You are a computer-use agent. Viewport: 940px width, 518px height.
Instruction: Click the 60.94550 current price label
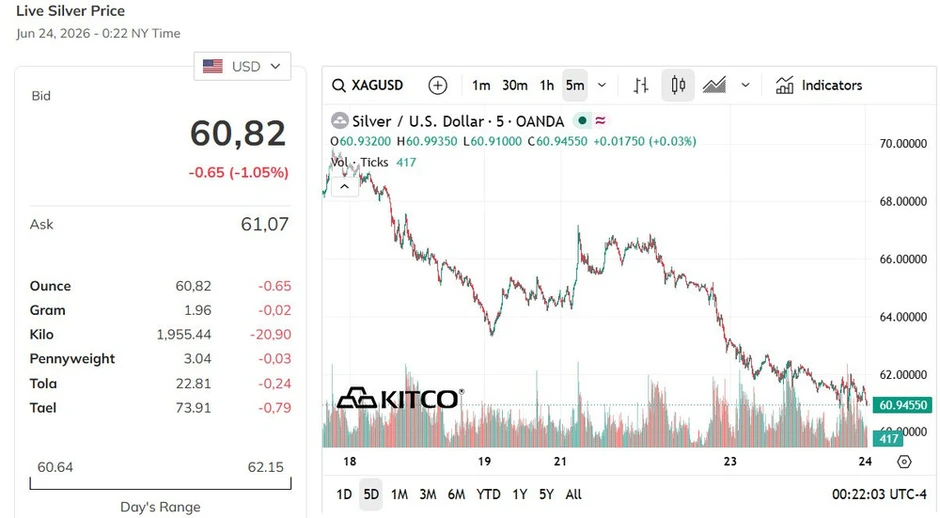tap(903, 405)
